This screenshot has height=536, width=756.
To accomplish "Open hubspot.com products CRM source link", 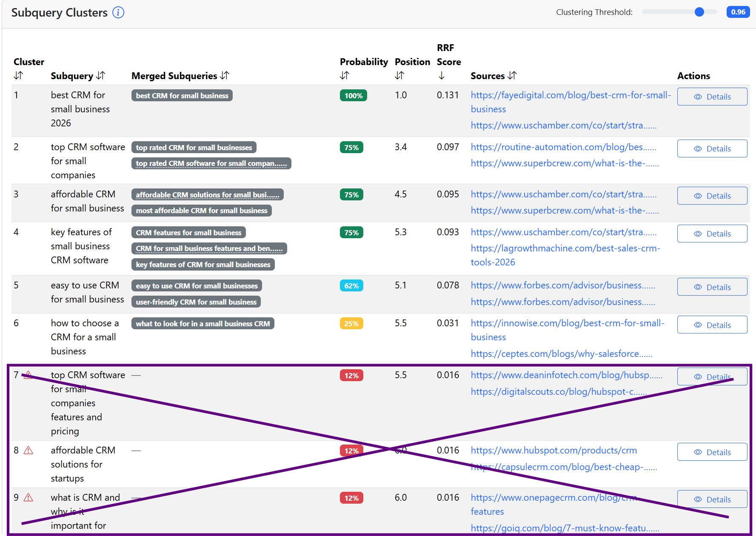I will 553,450.
